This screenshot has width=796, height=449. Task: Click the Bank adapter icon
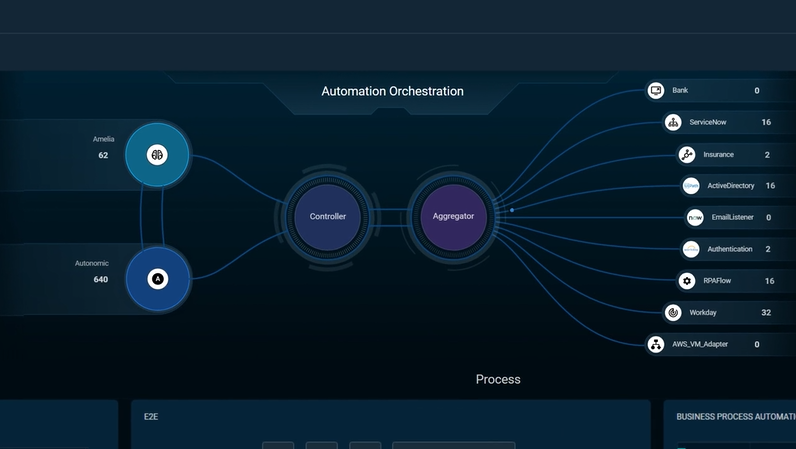[656, 91]
